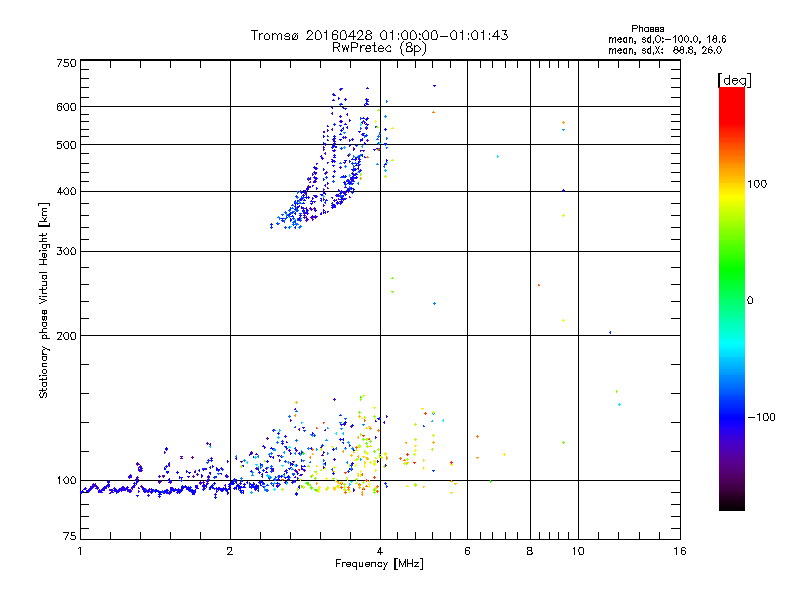
Task: Select the 'Phases' header text
Action: pyautogui.click(x=647, y=29)
